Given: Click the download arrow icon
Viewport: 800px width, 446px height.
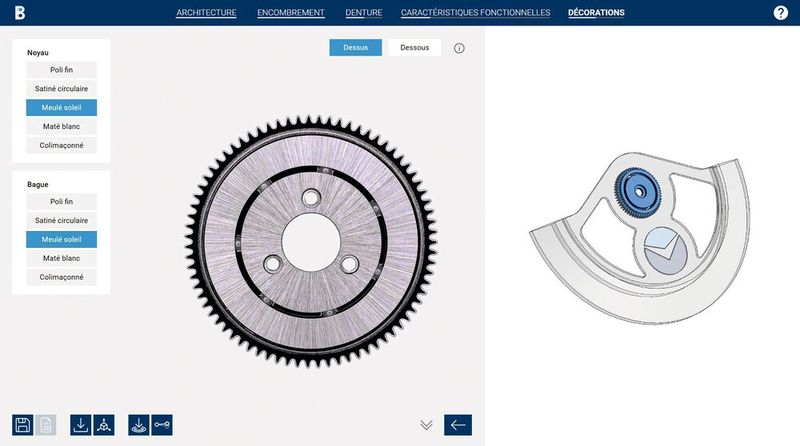Looking at the screenshot, I should coord(82,425).
